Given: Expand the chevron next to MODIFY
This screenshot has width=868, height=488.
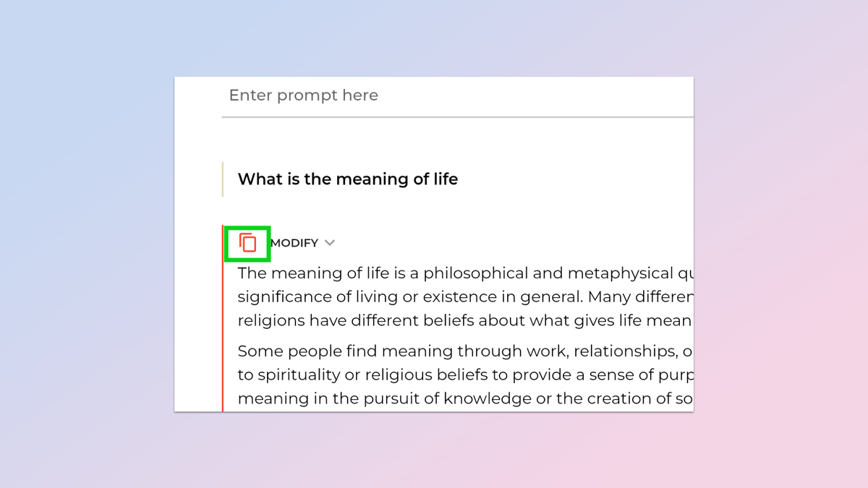Looking at the screenshot, I should (x=330, y=243).
